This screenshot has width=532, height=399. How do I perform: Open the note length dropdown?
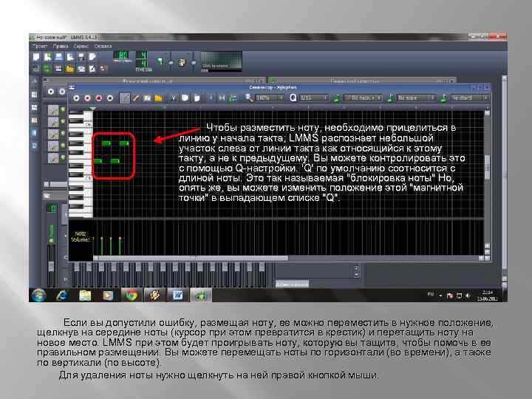click(x=364, y=98)
